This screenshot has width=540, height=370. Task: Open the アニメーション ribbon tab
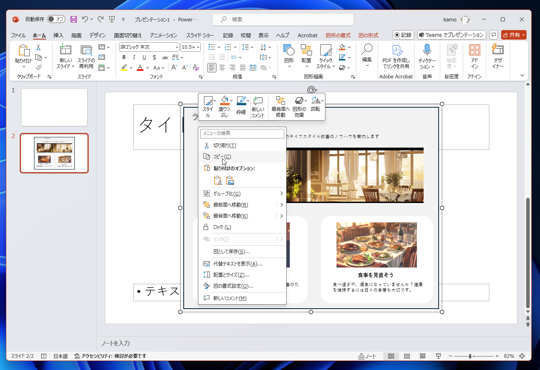[x=163, y=35]
